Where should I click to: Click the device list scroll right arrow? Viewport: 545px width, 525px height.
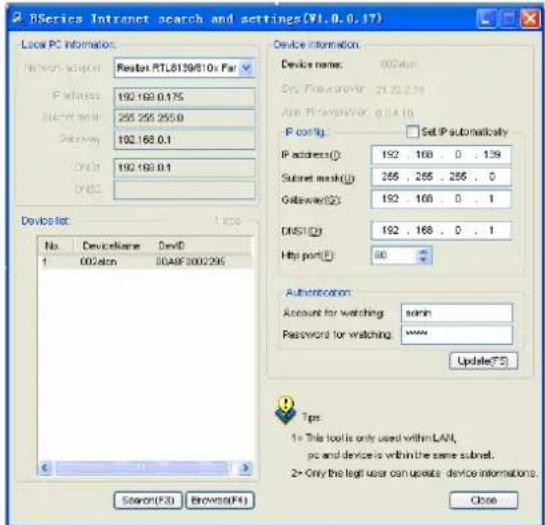[x=245, y=468]
